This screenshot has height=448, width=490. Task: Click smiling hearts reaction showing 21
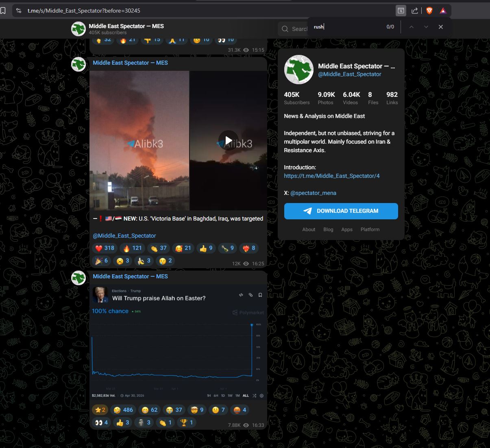point(183,248)
